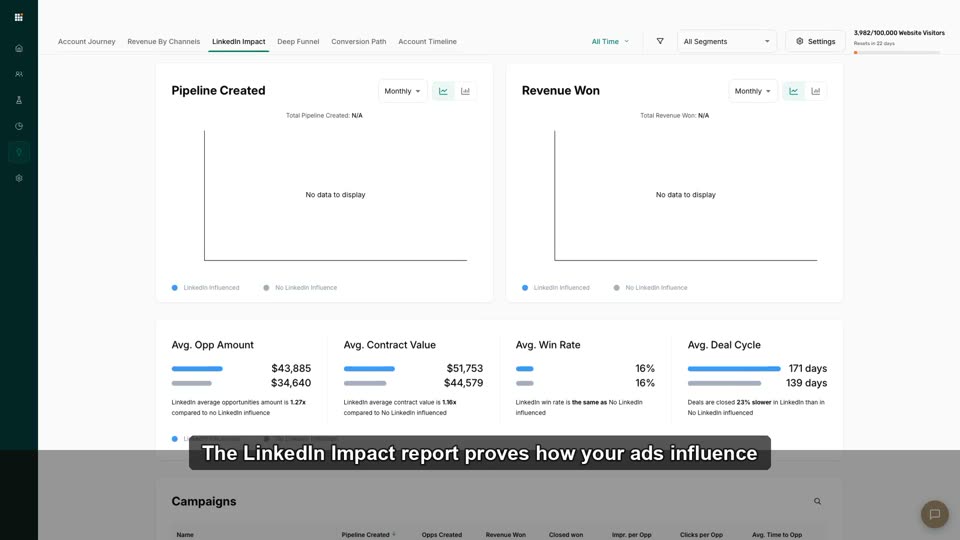Click the filter funnel icon

pyautogui.click(x=660, y=41)
